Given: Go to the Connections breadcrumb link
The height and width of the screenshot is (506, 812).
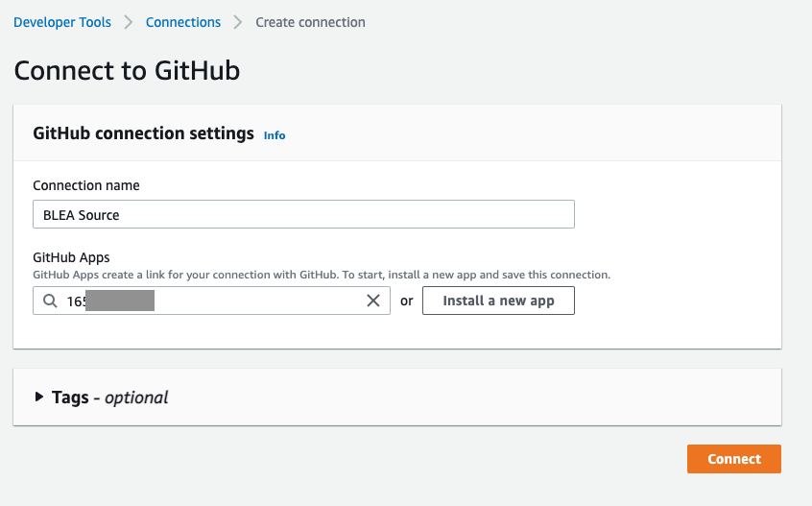Looking at the screenshot, I should [x=182, y=22].
